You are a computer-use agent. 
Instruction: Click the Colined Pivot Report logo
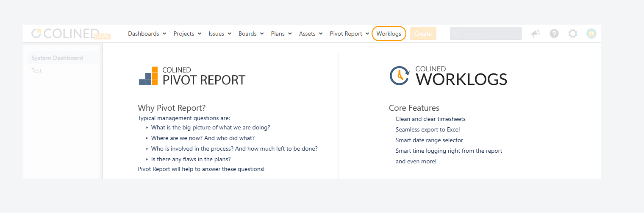[x=192, y=76]
